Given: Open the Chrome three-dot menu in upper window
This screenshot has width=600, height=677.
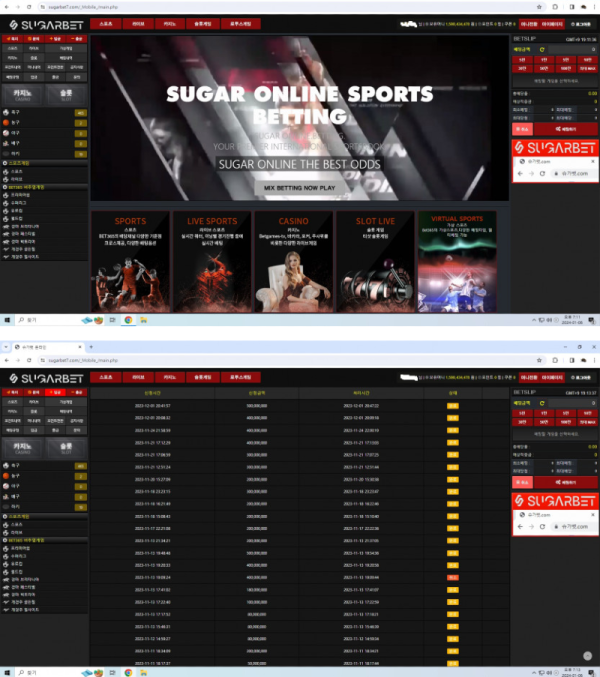Looking at the screenshot, I should 594,7.
